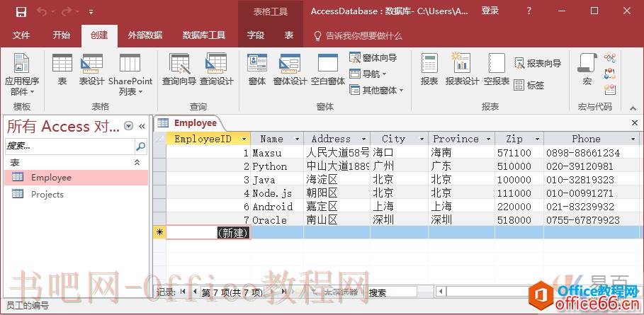
Task: Go to previous record navigation button
Action: pyautogui.click(x=195, y=292)
